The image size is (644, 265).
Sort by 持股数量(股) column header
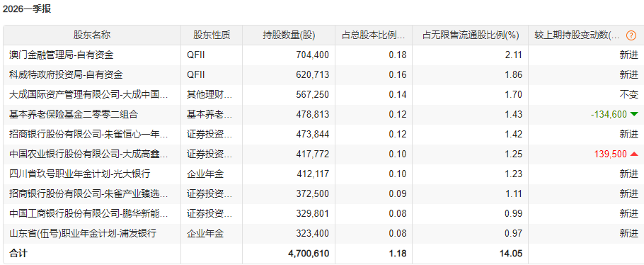point(289,35)
